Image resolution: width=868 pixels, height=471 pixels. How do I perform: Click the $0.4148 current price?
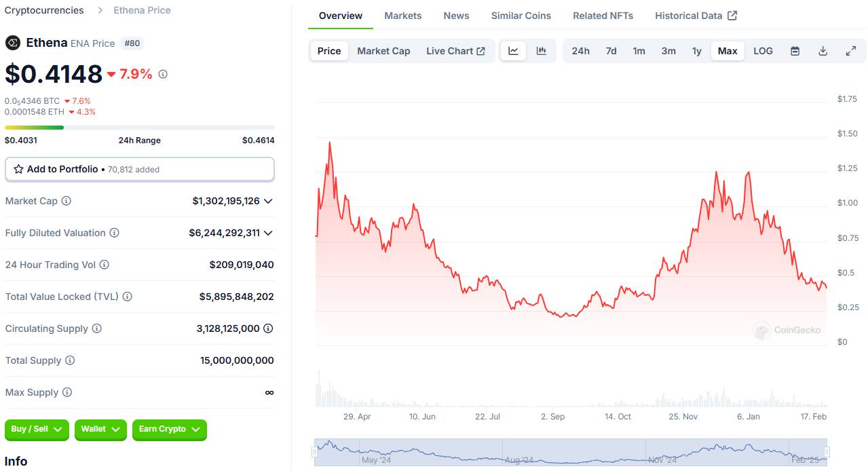click(x=54, y=74)
